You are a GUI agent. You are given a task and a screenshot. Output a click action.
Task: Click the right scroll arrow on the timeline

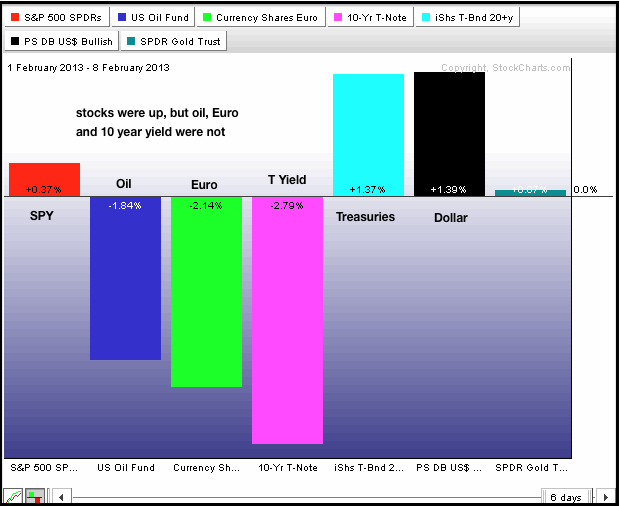coord(605,497)
